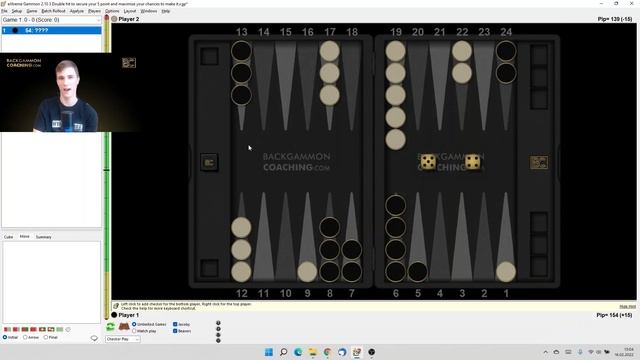
Task: Open the Options menu
Action: (x=112, y=11)
